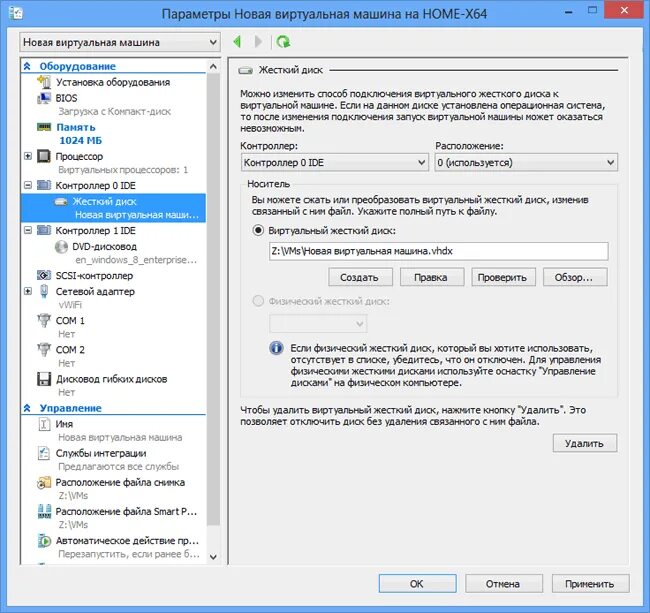Click 'Предлагаются все службы' text

[x=119, y=466]
